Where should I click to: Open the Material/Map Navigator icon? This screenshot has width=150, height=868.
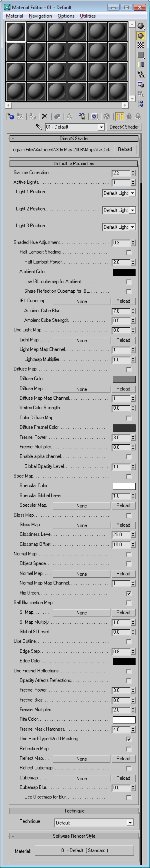pos(140,103)
